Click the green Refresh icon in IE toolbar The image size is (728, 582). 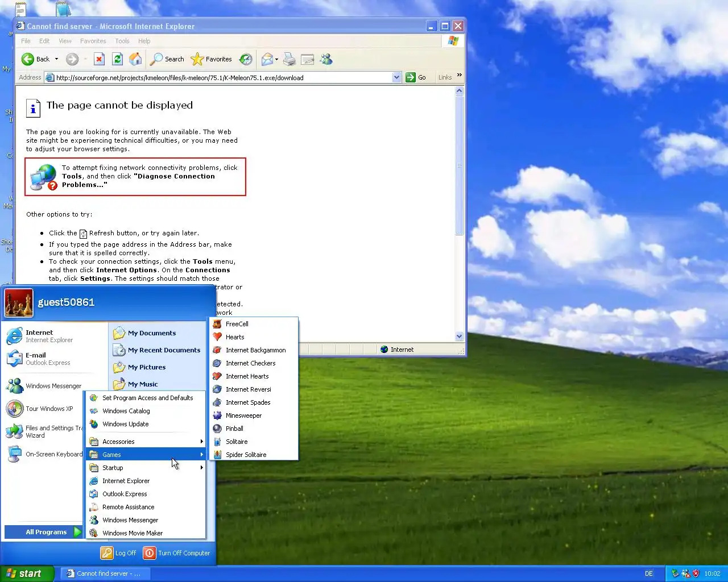pyautogui.click(x=117, y=59)
